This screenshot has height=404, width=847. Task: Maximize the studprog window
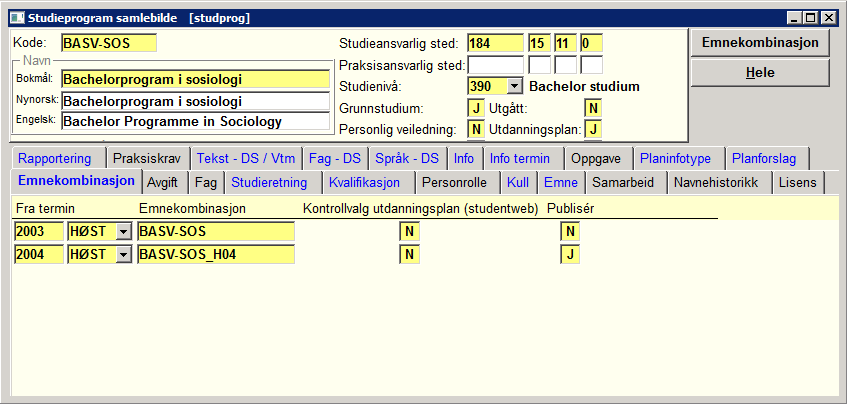point(810,18)
